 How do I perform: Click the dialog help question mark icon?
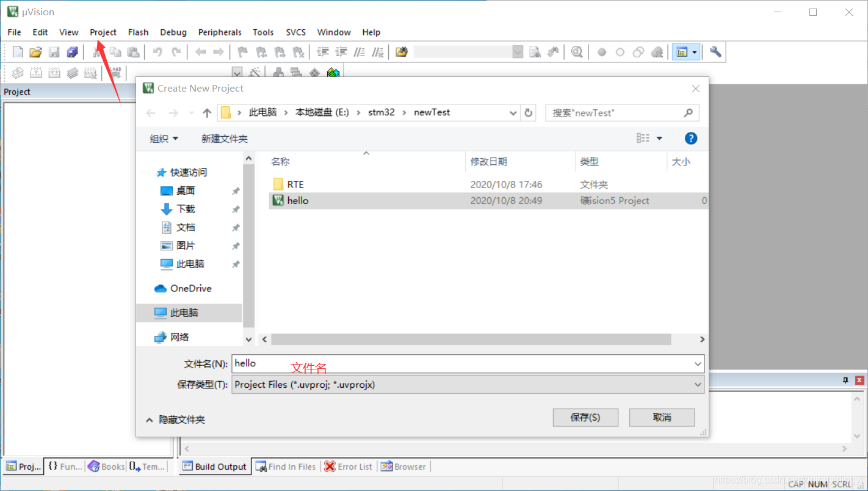[x=691, y=138]
